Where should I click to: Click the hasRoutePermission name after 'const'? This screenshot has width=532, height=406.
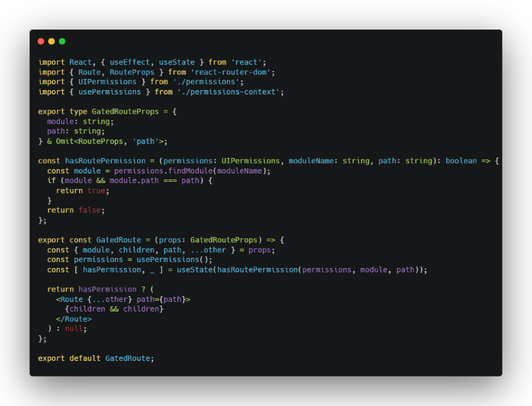tap(105, 161)
